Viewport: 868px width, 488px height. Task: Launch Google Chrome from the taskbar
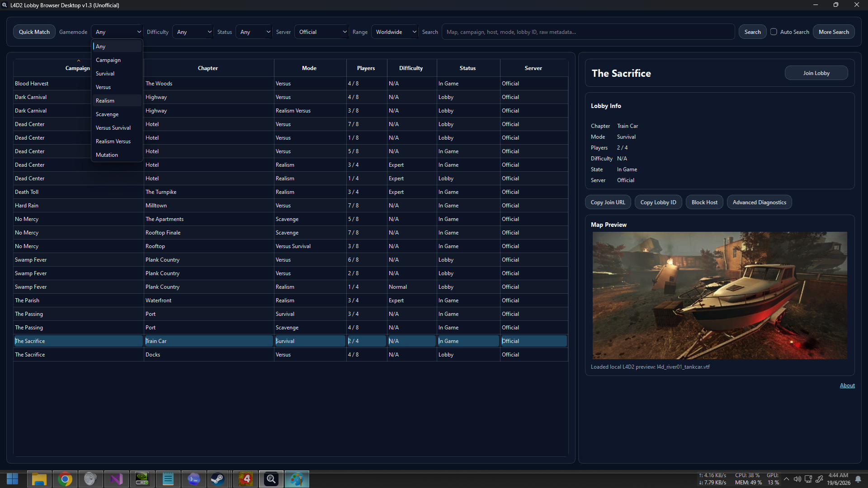65,479
